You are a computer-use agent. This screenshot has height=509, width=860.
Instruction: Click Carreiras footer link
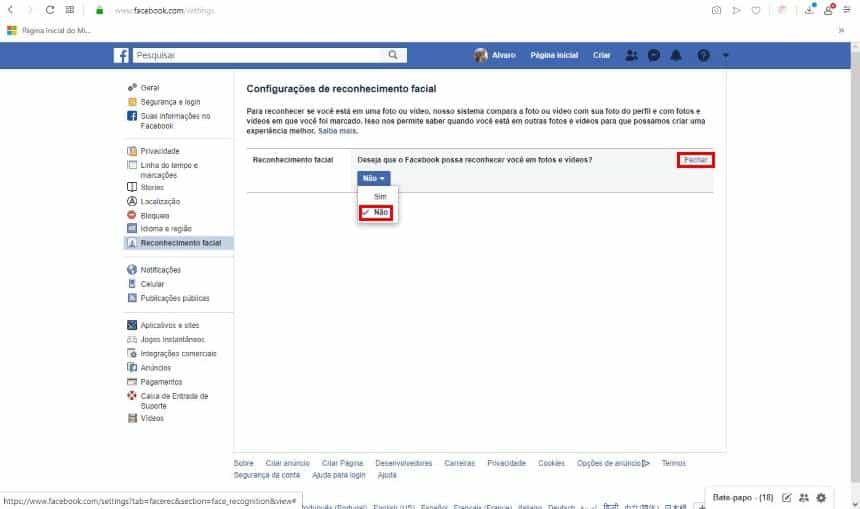click(460, 463)
